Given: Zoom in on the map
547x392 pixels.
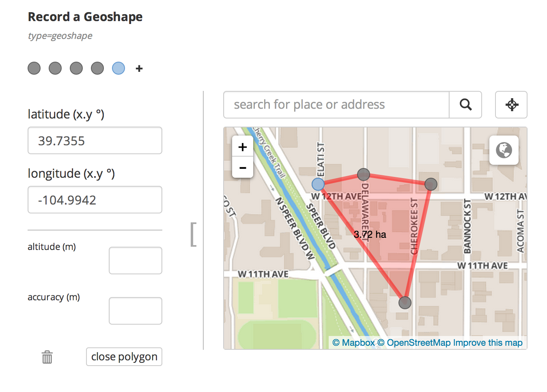Looking at the screenshot, I should (243, 147).
